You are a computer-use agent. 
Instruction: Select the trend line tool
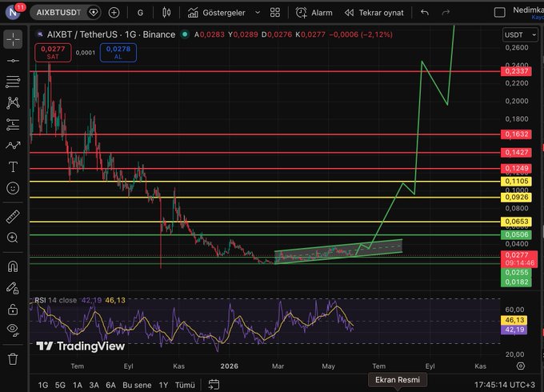tap(13, 61)
